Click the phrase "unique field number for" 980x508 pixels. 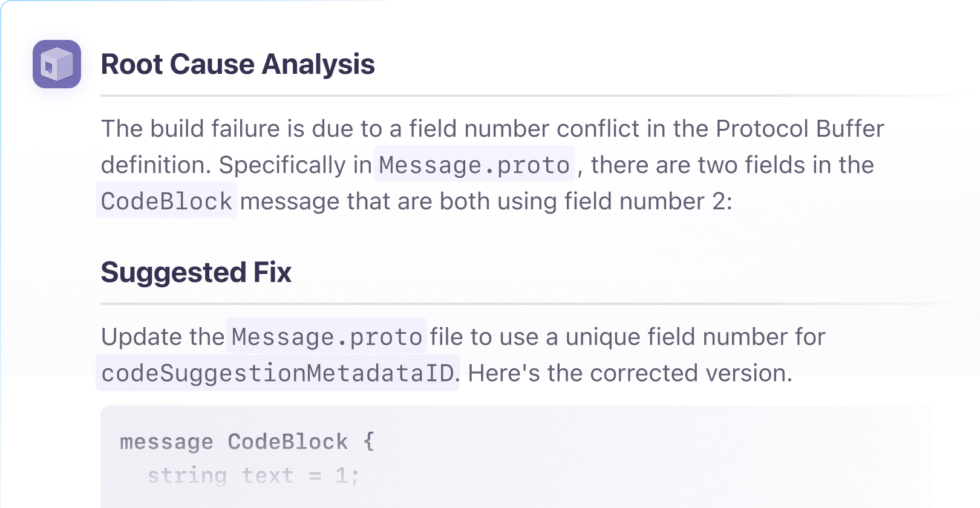tap(695, 336)
